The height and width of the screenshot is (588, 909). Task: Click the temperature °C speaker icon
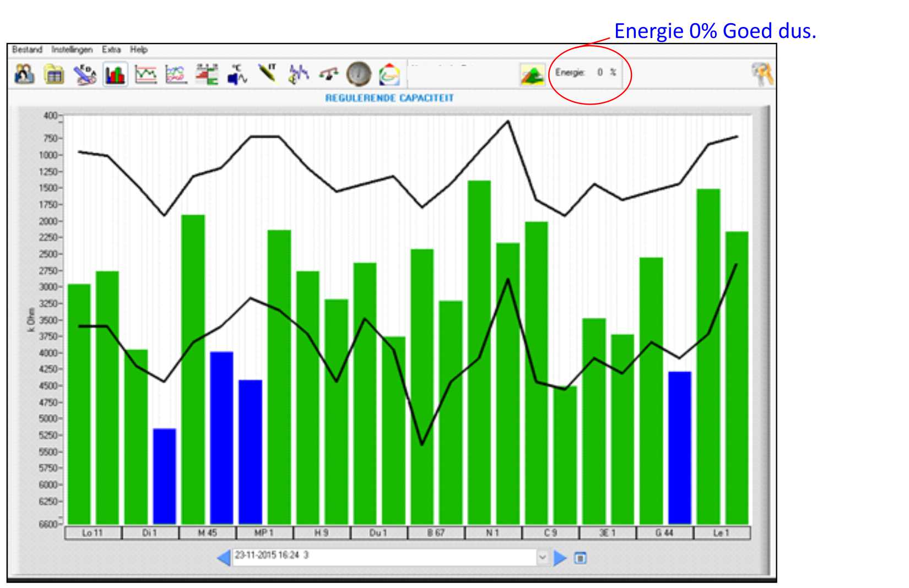(x=237, y=74)
